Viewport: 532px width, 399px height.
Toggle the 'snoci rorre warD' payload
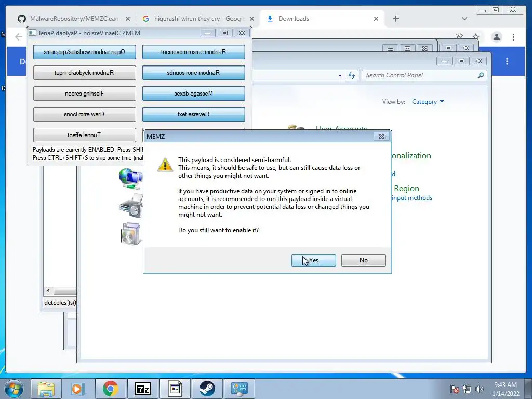click(85, 114)
